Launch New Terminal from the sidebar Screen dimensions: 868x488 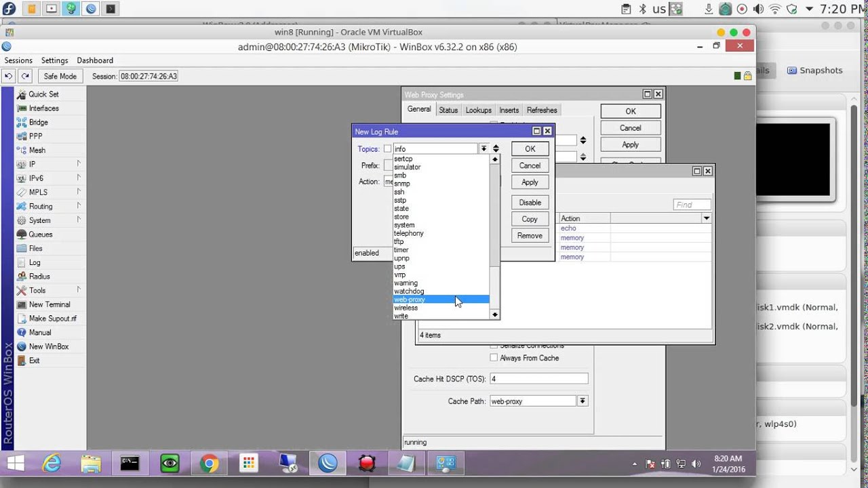(x=50, y=305)
